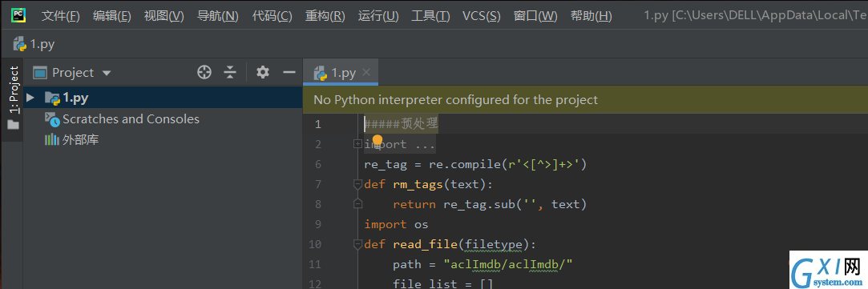The width and height of the screenshot is (868, 289).
Task: Close the 1.py editor tab
Action: pyautogui.click(x=366, y=72)
